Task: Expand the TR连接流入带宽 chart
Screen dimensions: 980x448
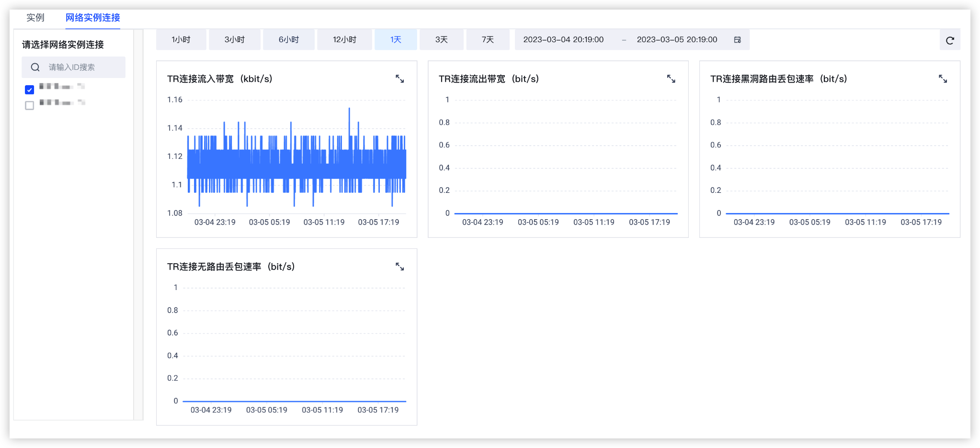Action: 399,79
